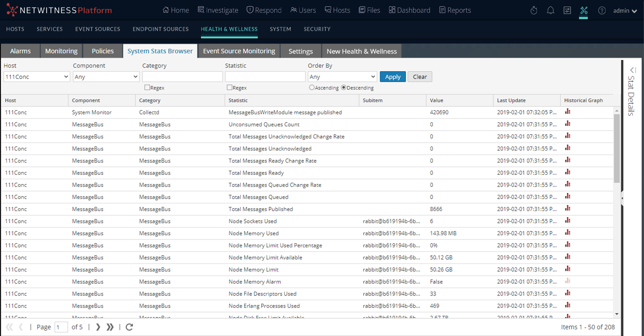644x336 pixels.
Task: Open the Host dropdown showing 111Conc
Action: point(37,77)
